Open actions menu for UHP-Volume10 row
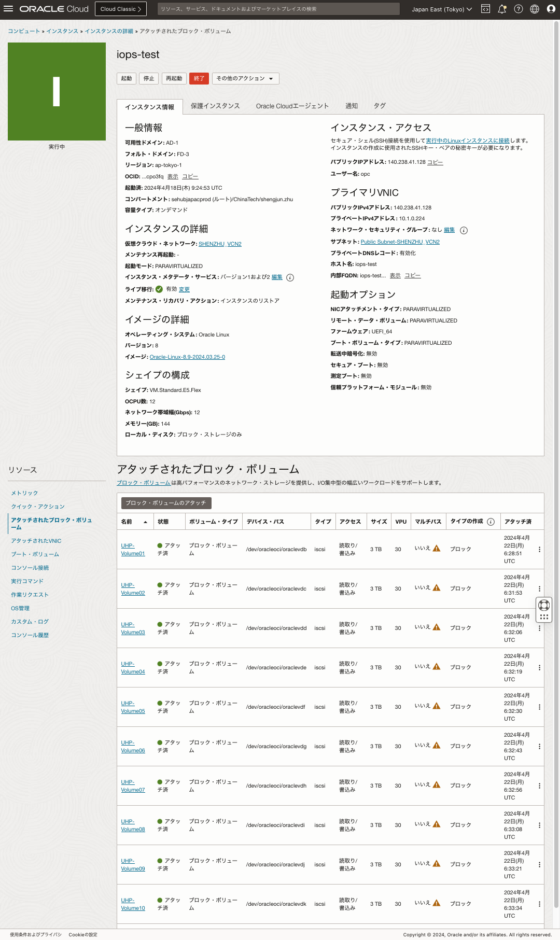This screenshot has height=940, width=560. tap(539, 904)
